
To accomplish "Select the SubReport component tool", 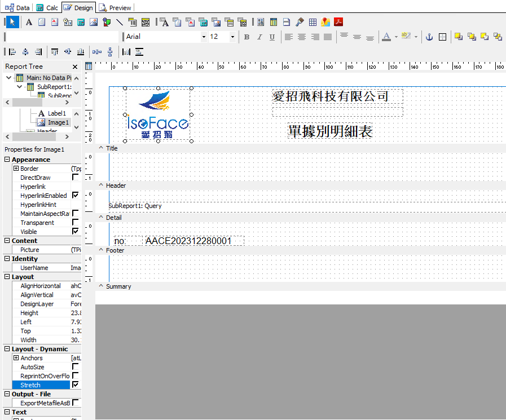I will (274, 22).
